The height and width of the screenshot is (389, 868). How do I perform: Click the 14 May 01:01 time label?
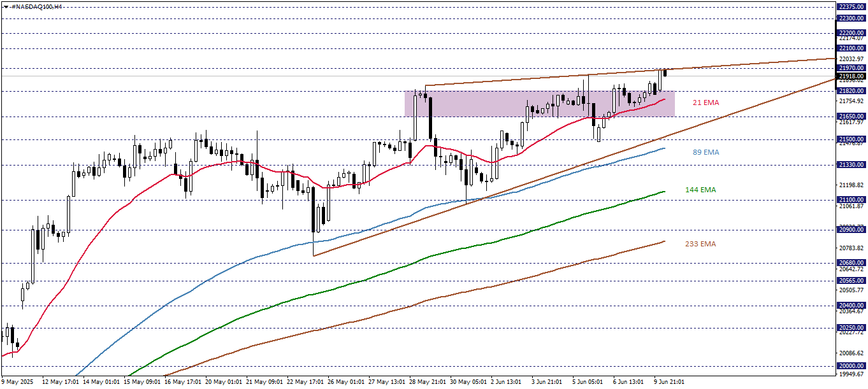(101, 383)
